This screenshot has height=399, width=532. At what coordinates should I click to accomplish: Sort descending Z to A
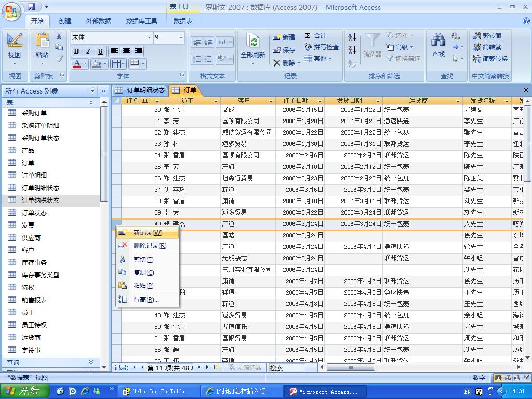coord(352,50)
